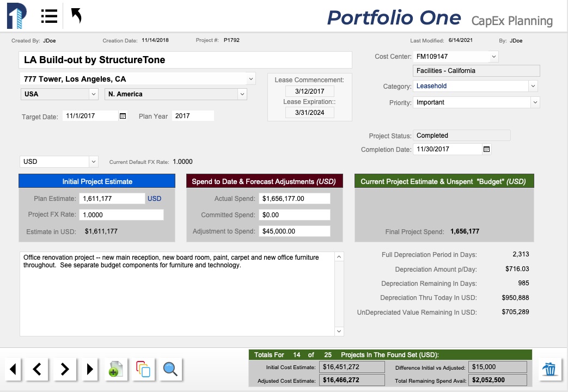The image size is (568, 392).
Task: Edit the Actual Spend field
Action: 295,199
